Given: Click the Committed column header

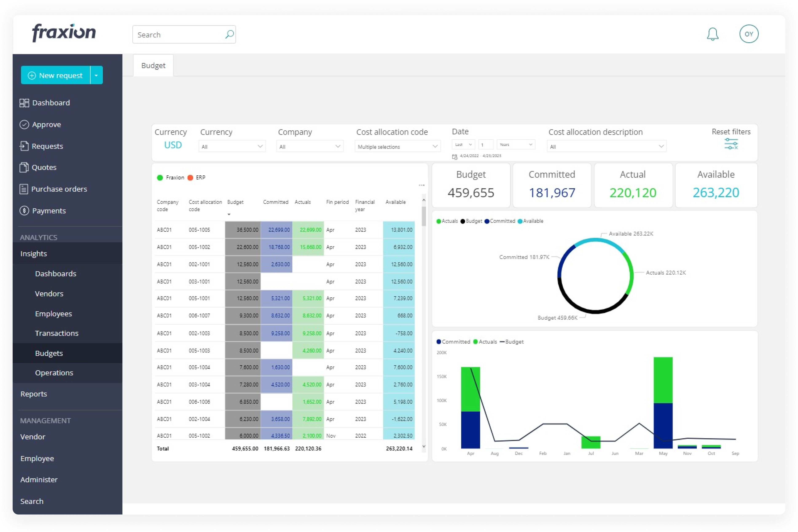Looking at the screenshot, I should pos(275,202).
